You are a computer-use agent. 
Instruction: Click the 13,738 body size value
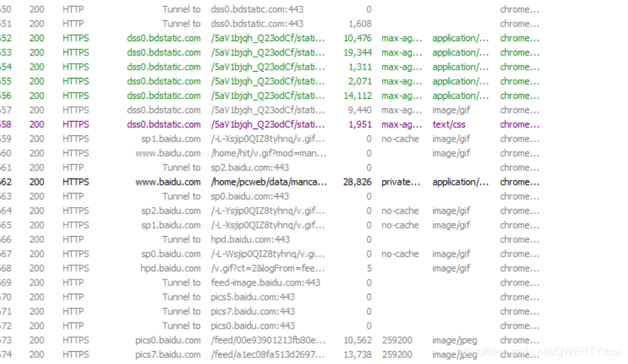click(358, 355)
